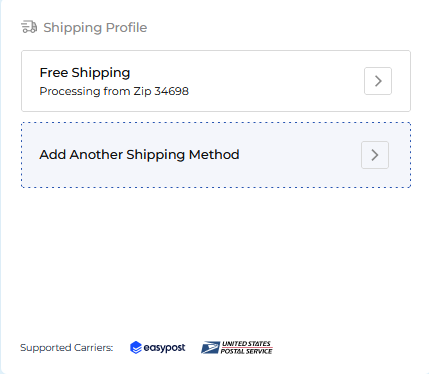Expand Add Another Shipping Method using its arrow
The height and width of the screenshot is (374, 429).
click(x=375, y=155)
